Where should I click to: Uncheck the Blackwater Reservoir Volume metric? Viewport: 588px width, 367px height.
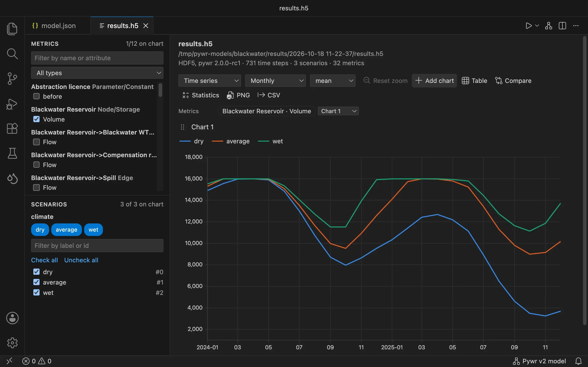tap(37, 119)
